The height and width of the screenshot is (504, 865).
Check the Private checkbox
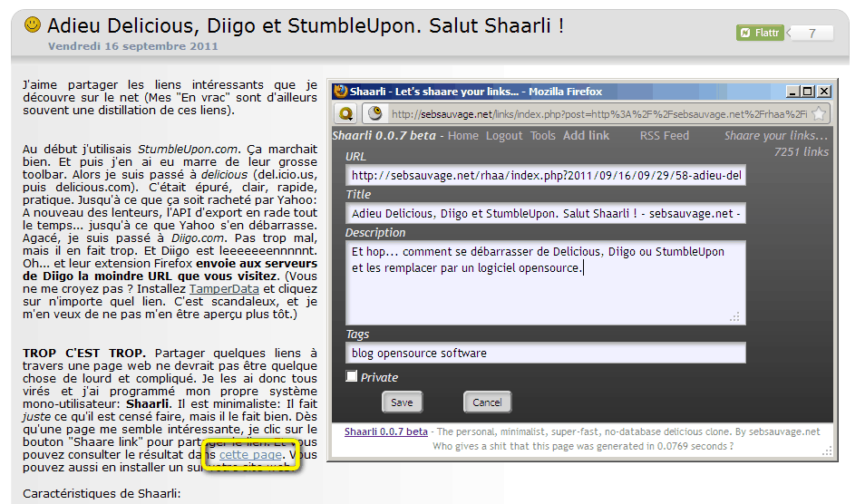click(x=352, y=376)
